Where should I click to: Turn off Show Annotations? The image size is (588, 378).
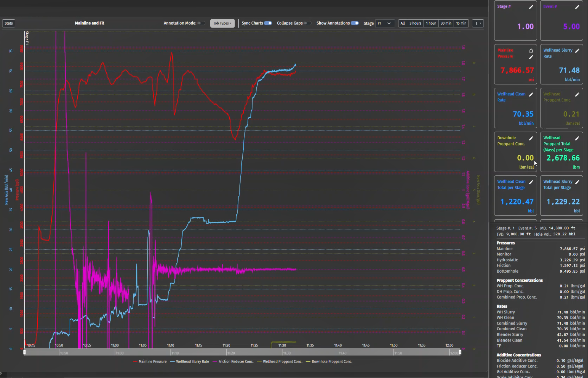click(x=355, y=23)
